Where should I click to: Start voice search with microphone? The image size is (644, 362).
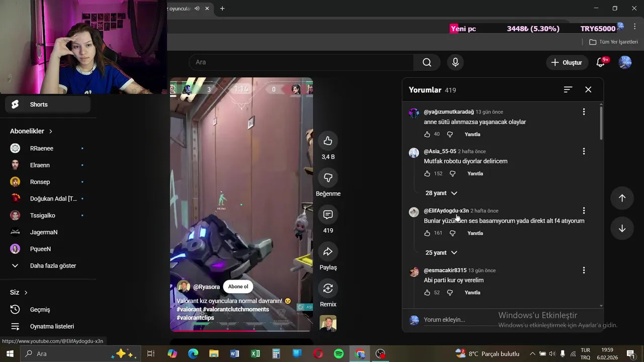pyautogui.click(x=455, y=62)
